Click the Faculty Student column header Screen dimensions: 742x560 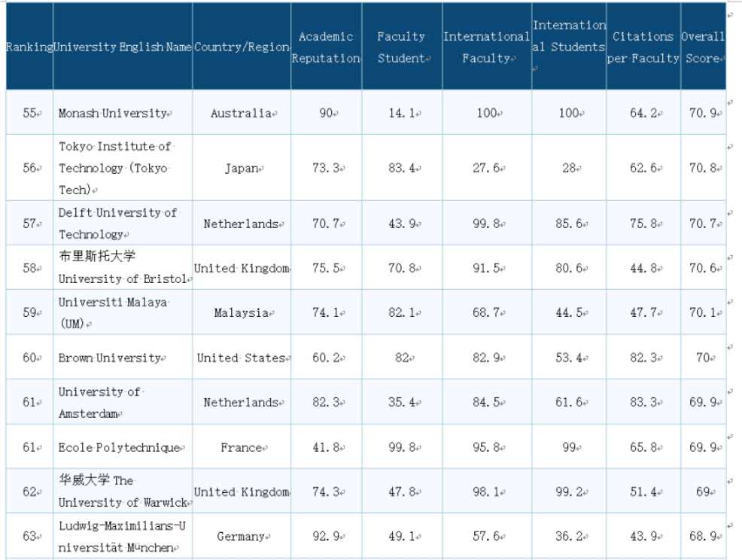point(402,47)
